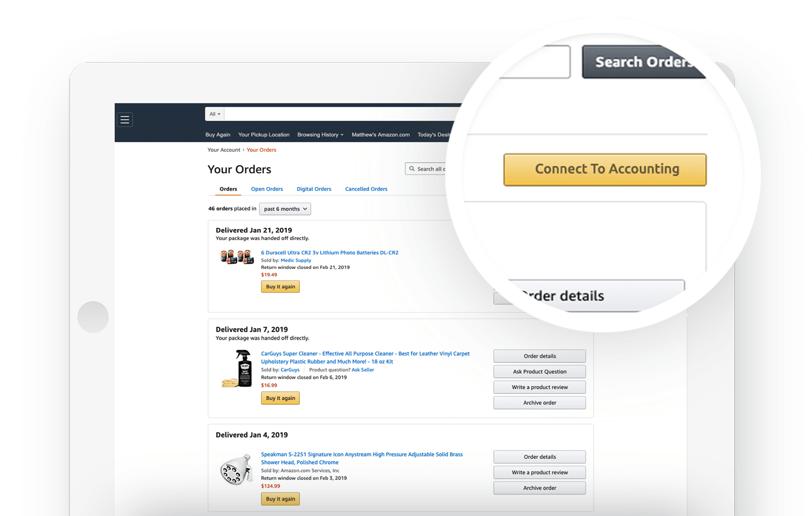This screenshot has height=516, width=812.
Task: Click Ask Product Question button
Action: click(x=539, y=372)
